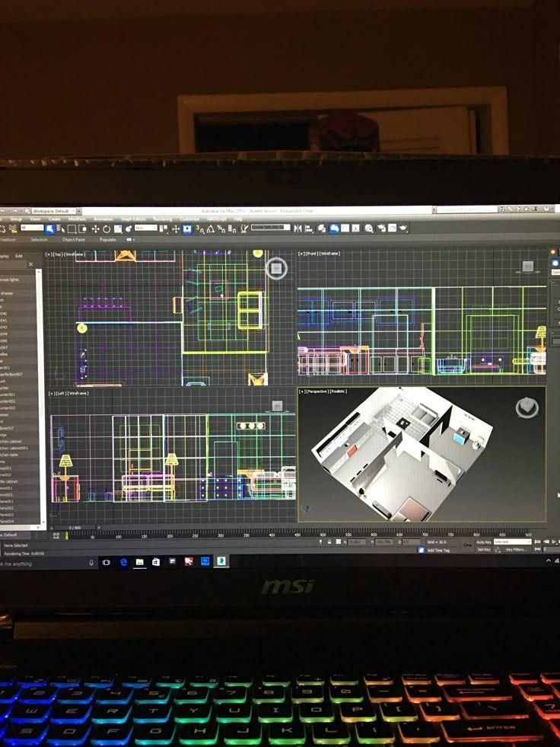The width and height of the screenshot is (560, 747).
Task: Click the Perspective viewport ViewCube
Action: (527, 408)
